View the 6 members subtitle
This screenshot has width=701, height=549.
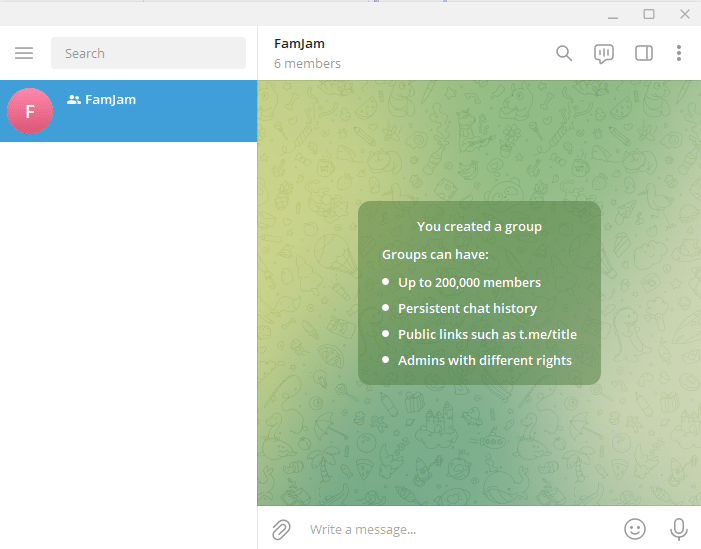click(x=308, y=63)
